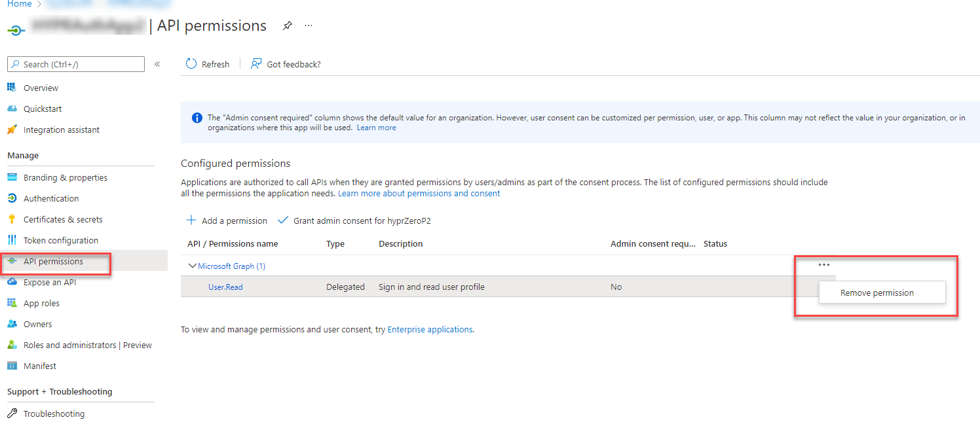Click Add a permission text
The image size is (980, 424).
click(x=235, y=221)
